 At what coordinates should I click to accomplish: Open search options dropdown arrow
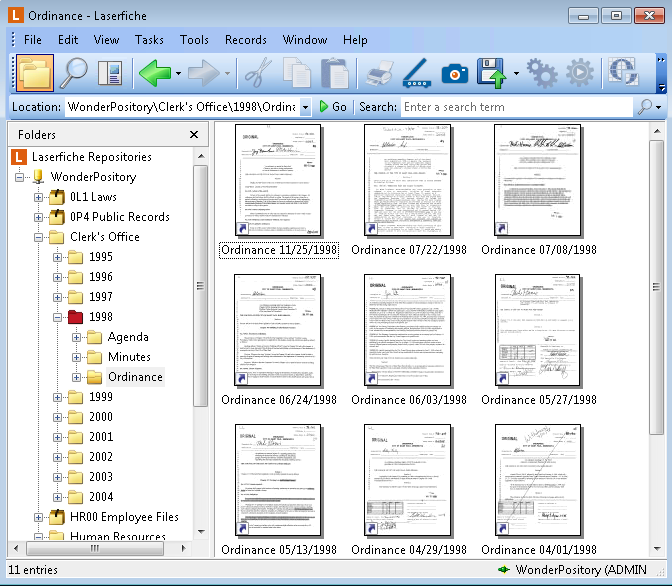click(659, 107)
